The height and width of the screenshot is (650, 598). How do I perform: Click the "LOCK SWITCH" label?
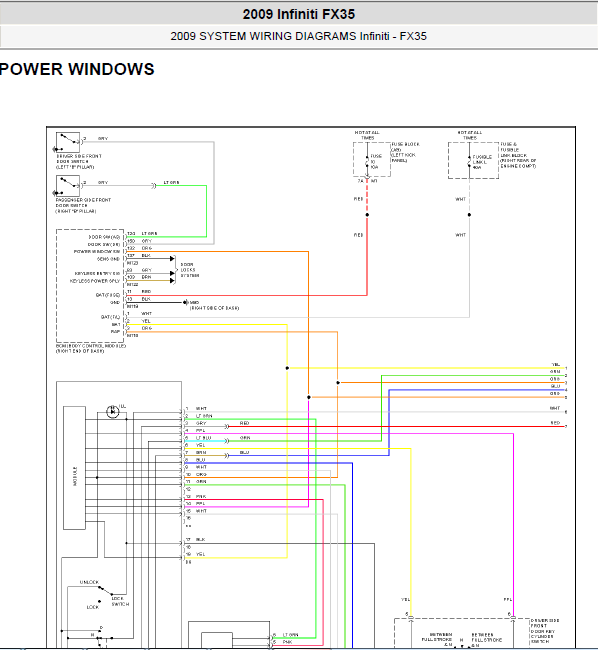click(x=120, y=601)
